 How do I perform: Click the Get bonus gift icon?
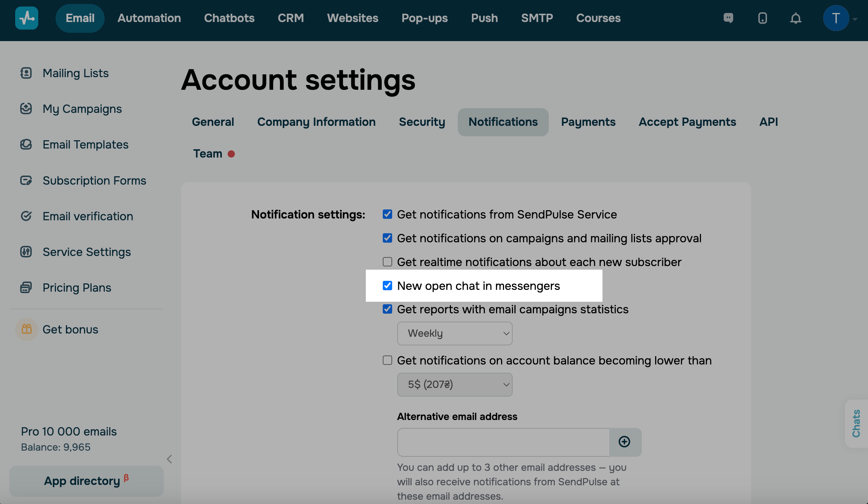[27, 329]
